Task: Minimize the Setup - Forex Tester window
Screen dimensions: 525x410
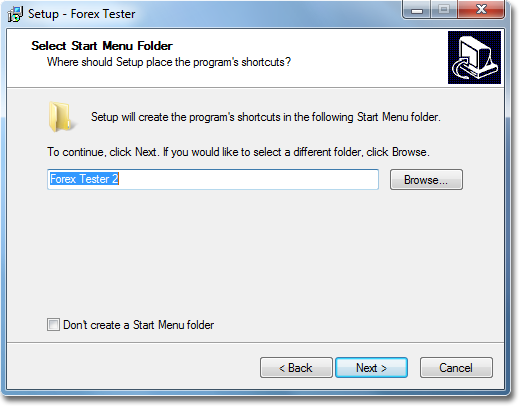Action: pos(417,10)
